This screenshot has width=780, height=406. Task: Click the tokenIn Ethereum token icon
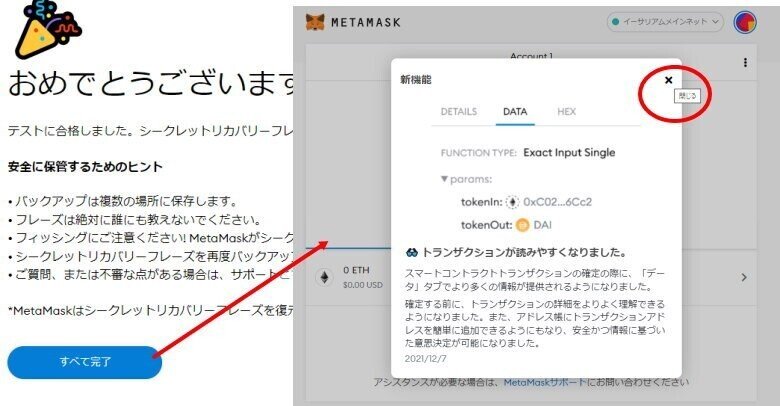tap(512, 202)
